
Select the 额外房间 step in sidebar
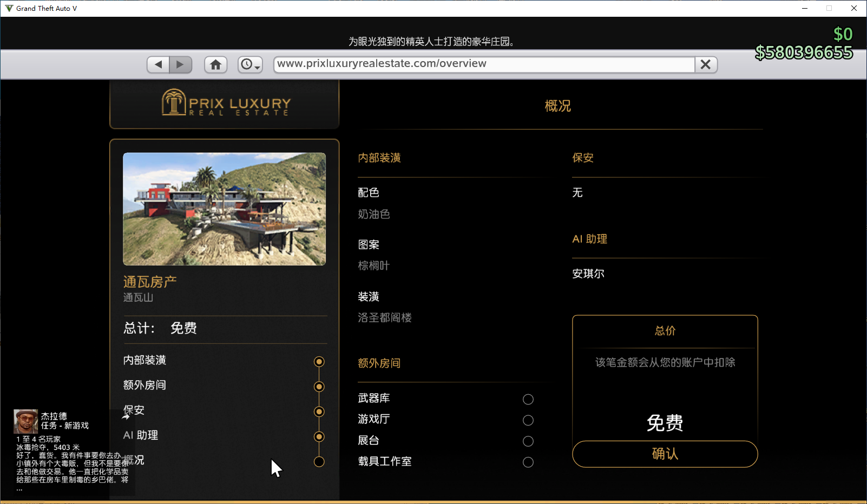[144, 385]
